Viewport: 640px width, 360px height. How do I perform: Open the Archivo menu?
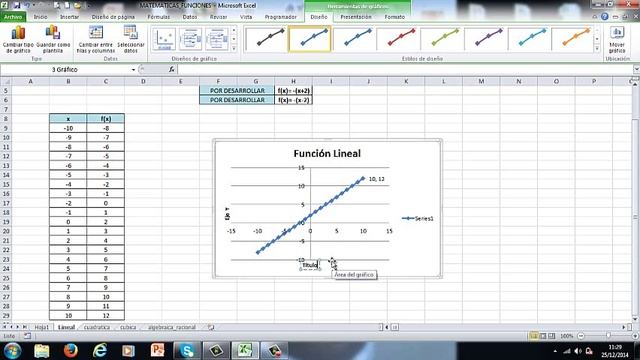13,17
